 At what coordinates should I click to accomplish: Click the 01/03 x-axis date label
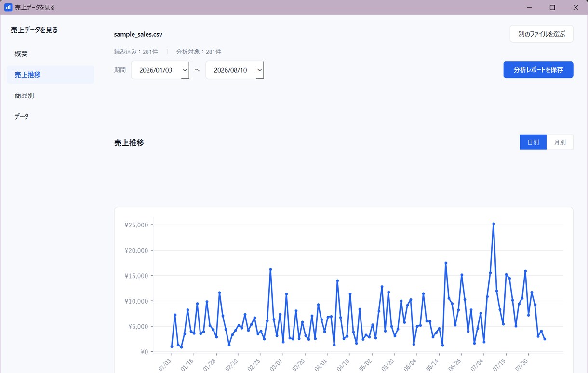coord(165,365)
